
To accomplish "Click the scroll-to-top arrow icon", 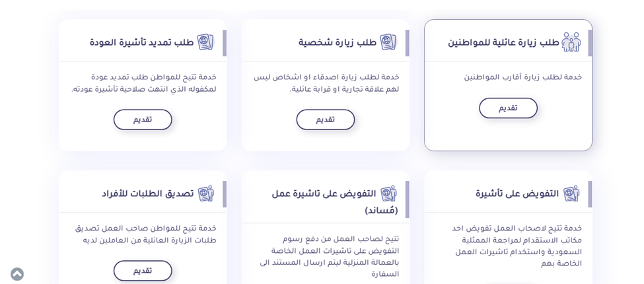I will coord(17,274).
